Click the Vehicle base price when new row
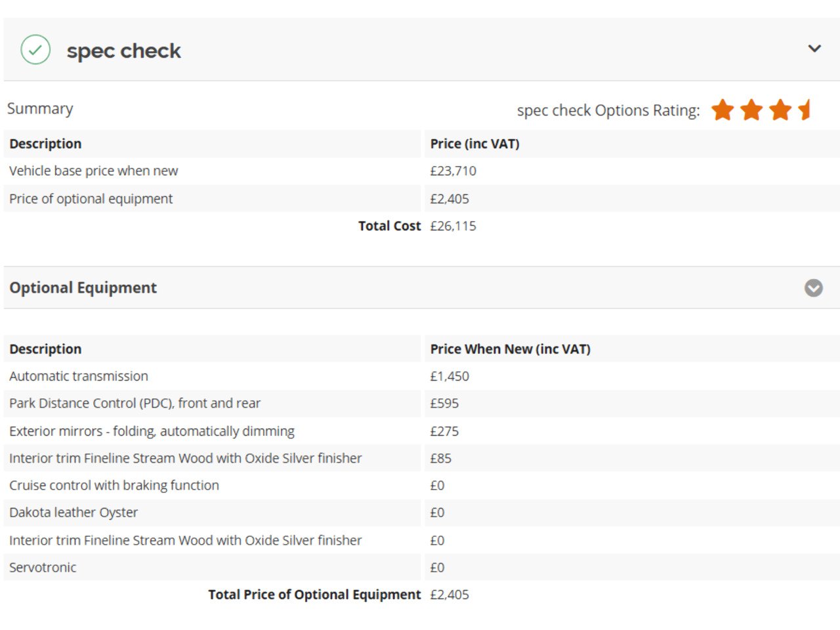Image resolution: width=840 pixels, height=630 pixels. pyautogui.click(x=422, y=171)
